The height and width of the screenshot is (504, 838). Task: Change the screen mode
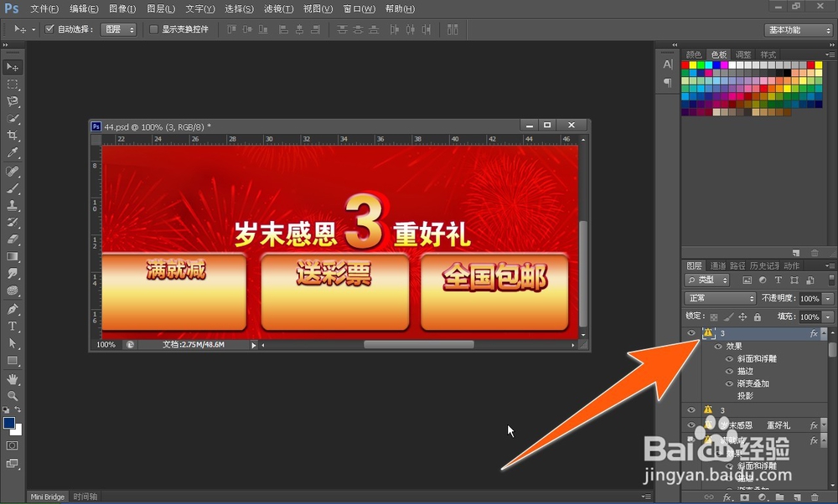pyautogui.click(x=13, y=464)
